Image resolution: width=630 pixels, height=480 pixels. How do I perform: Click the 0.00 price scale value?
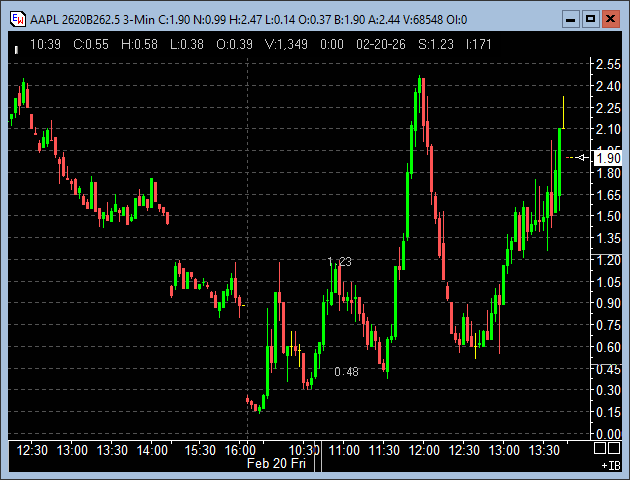pyautogui.click(x=606, y=434)
